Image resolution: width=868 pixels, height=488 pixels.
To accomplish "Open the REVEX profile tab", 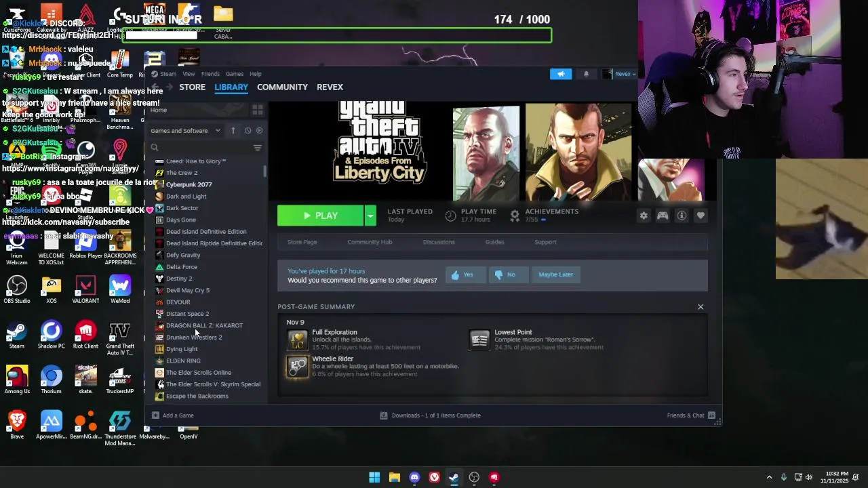I will (330, 87).
